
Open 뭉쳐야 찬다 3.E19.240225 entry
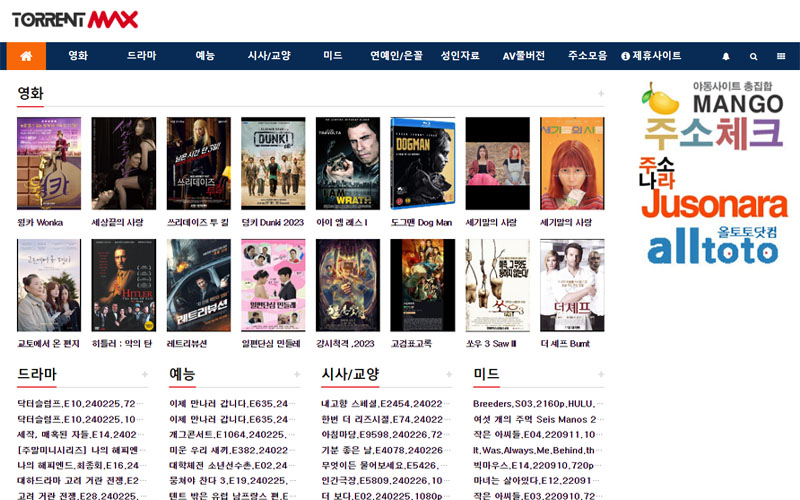[232, 481]
